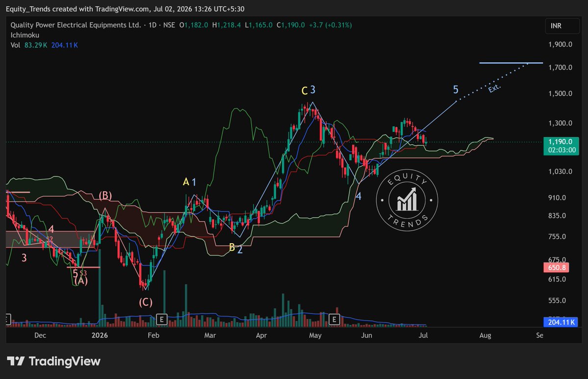Click the open value O1,182.0
The image size is (588, 379).
[194, 25]
